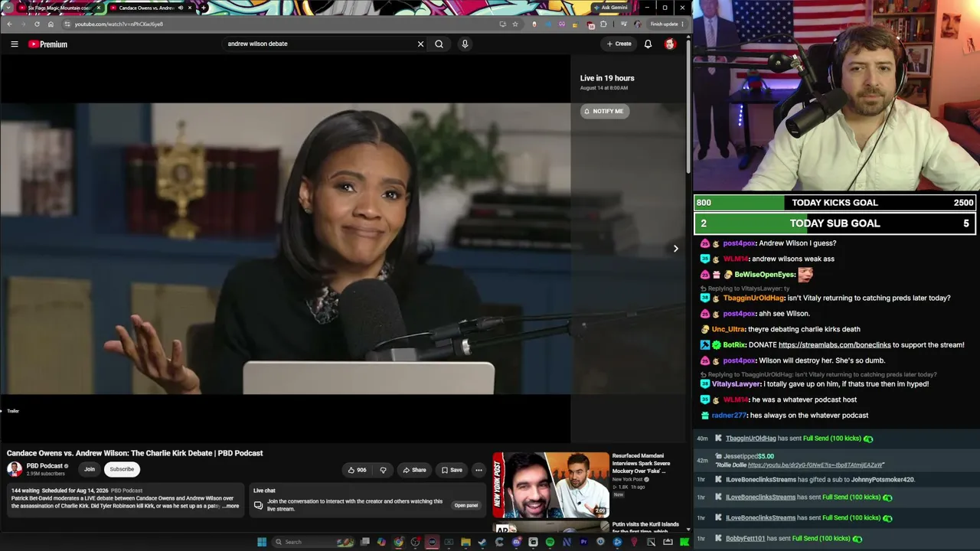The image size is (980, 551).
Task: Go to the browser home page
Action: pyautogui.click(x=51, y=24)
